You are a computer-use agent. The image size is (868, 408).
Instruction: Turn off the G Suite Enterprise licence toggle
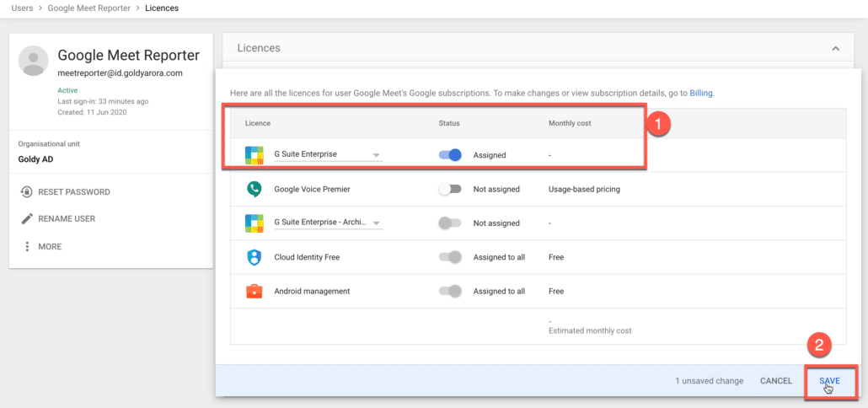[450, 156]
